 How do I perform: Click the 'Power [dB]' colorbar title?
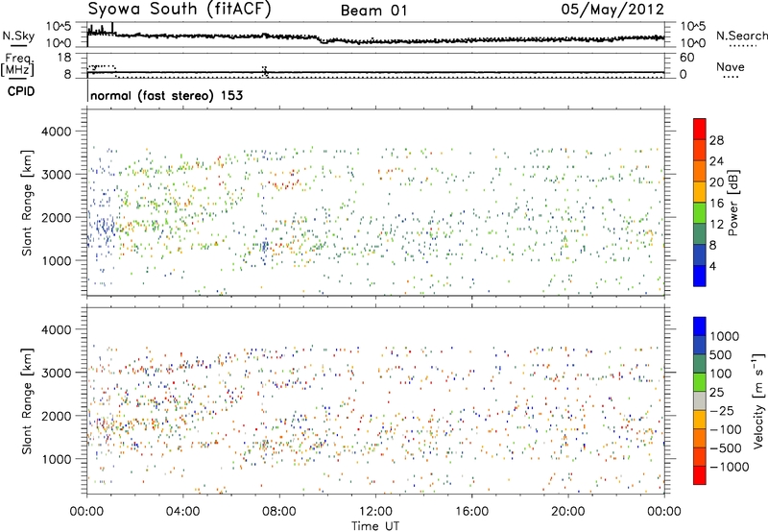[x=733, y=203]
